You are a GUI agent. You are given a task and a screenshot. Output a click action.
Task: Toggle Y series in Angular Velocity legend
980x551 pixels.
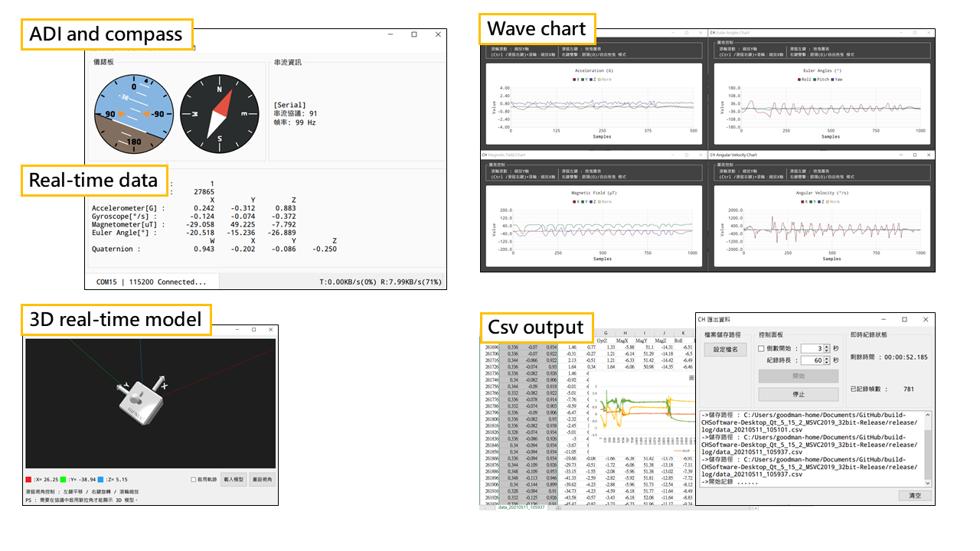tap(813, 201)
